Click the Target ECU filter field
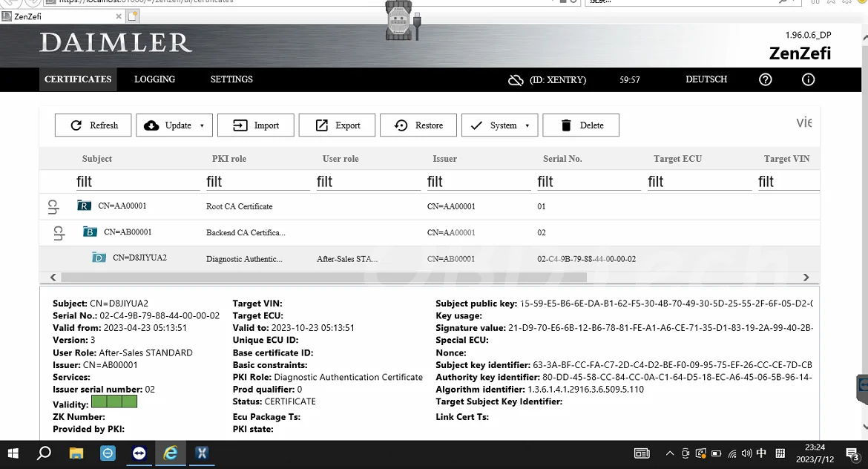The image size is (868, 469). (x=699, y=182)
